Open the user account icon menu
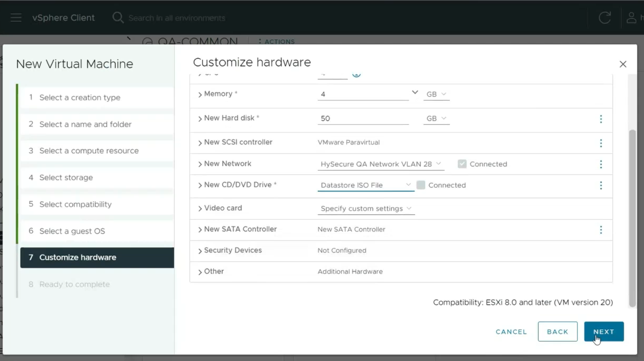Screen dimensions: 644x361 click(631, 18)
